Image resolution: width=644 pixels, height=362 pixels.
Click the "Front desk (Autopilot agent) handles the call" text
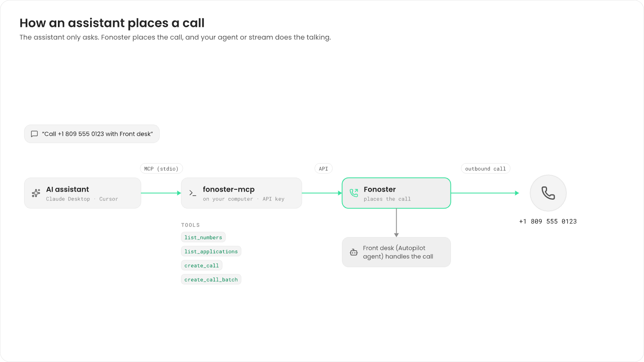398,252
